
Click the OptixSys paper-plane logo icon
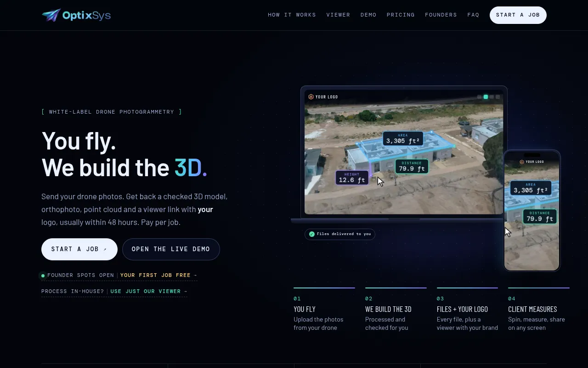click(51, 15)
